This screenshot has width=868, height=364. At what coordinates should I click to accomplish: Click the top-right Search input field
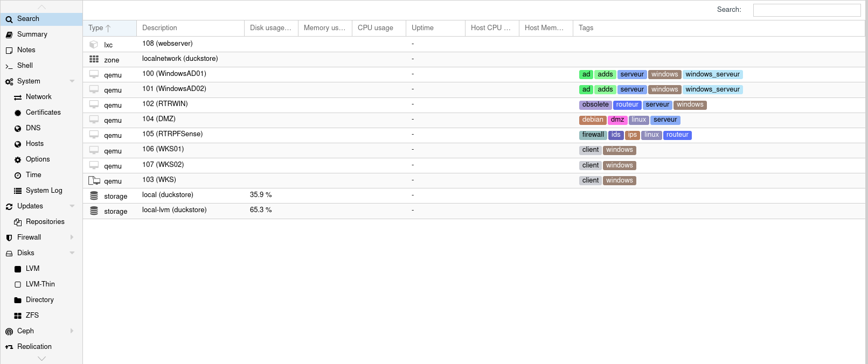[807, 10]
